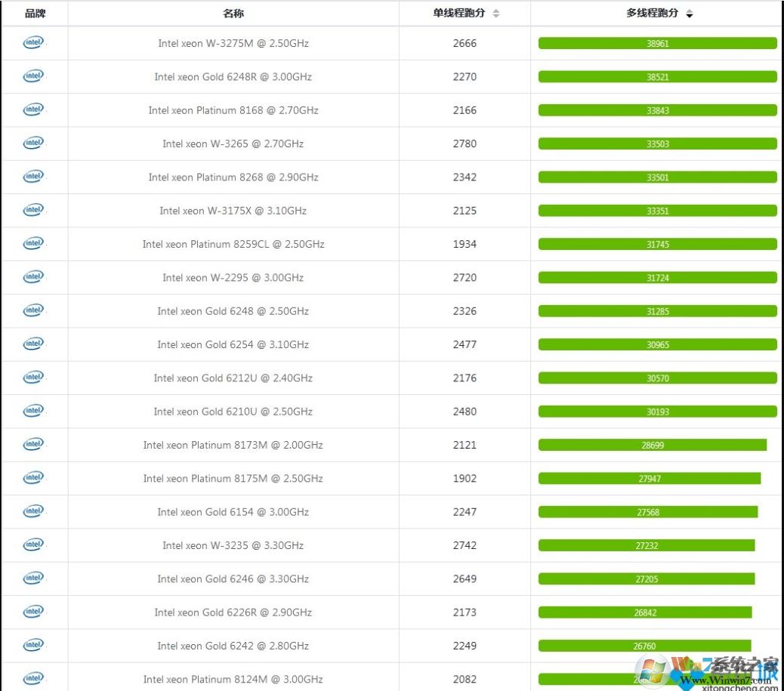Viewport: 784px width, 691px height.
Task: Click the 38961 multi-thread score bar
Action: 657,43
